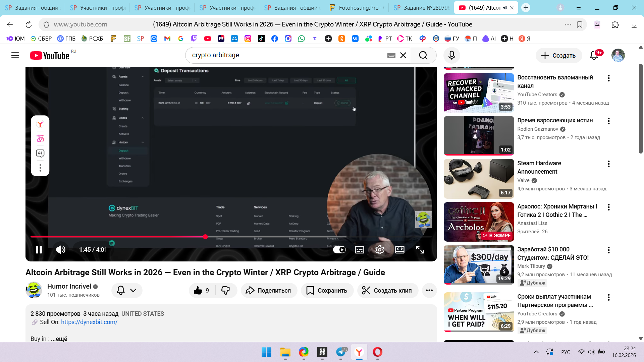The width and height of the screenshot is (644, 362).
Task: Mute the video volume speaker icon
Action: [x=61, y=250]
